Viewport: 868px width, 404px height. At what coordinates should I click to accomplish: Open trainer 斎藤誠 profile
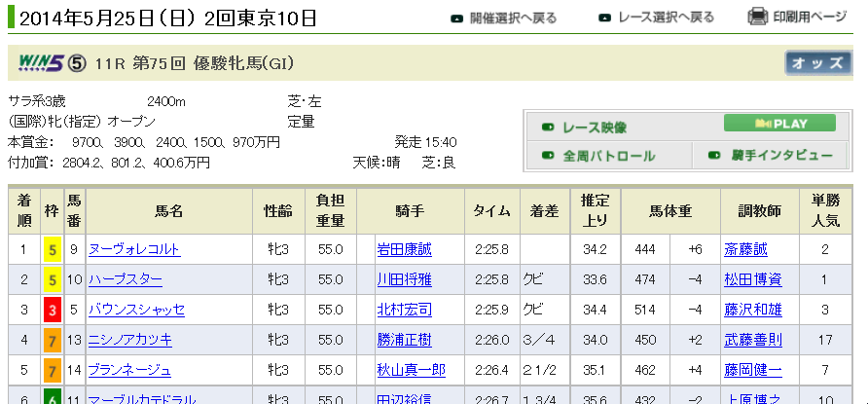(x=745, y=249)
